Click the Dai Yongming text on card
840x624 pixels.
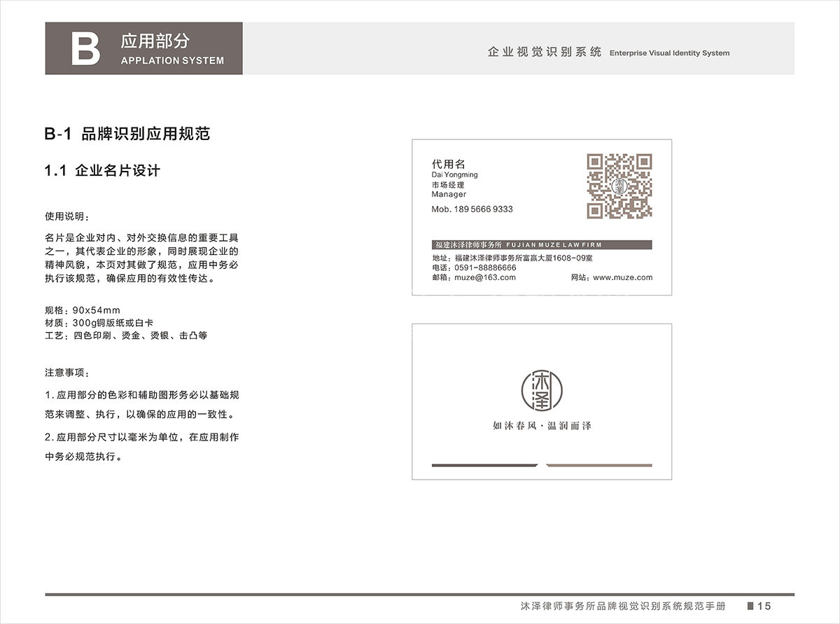(x=454, y=174)
